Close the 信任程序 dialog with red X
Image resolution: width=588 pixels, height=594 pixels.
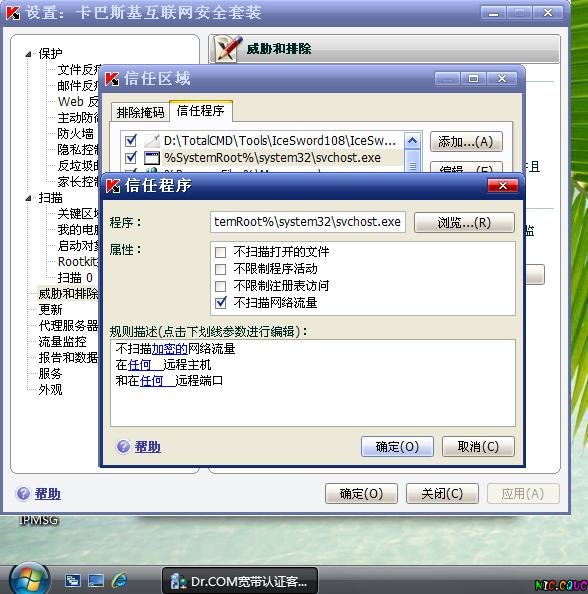point(503,186)
